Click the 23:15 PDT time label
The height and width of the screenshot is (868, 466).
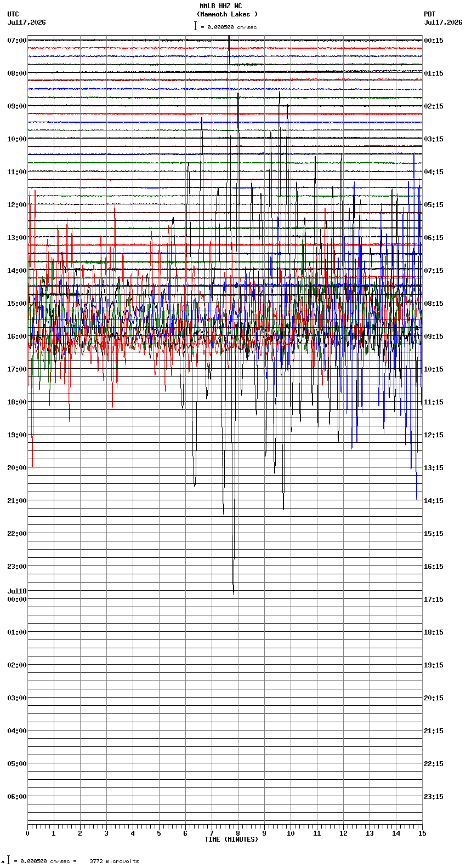tap(434, 797)
